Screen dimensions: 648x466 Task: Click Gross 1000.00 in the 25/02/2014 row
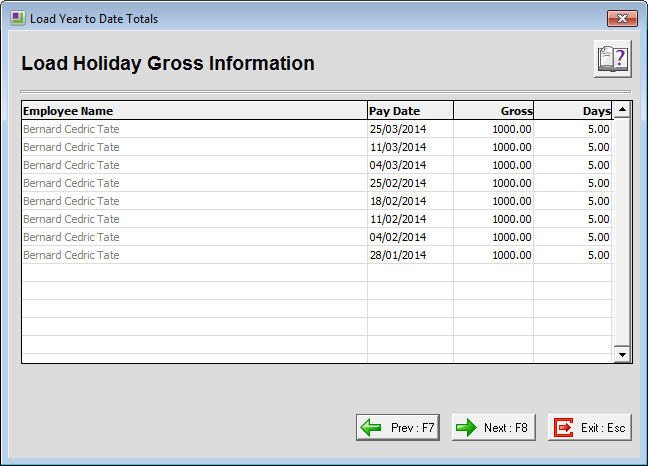pos(493,183)
